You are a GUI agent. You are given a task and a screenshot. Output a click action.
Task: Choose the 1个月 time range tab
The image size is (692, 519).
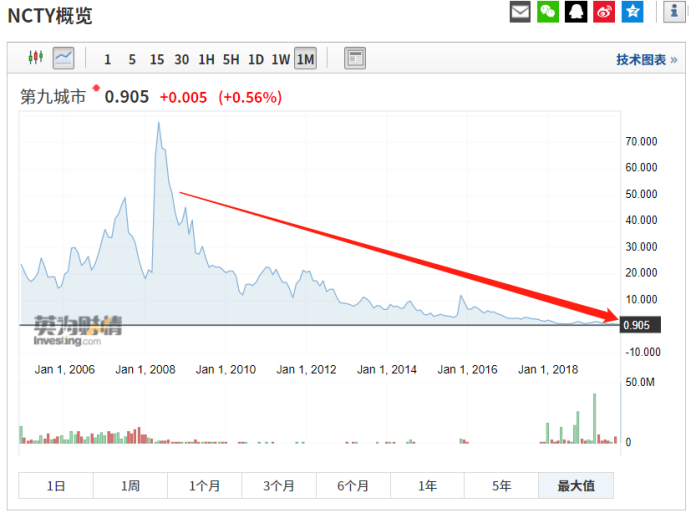[205, 485]
